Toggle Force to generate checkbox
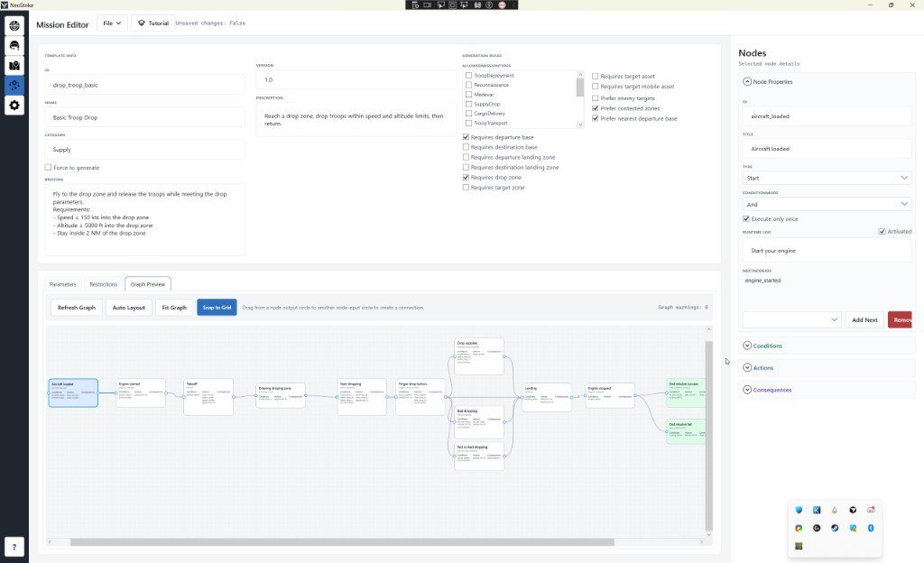This screenshot has width=924, height=563. pos(49,167)
